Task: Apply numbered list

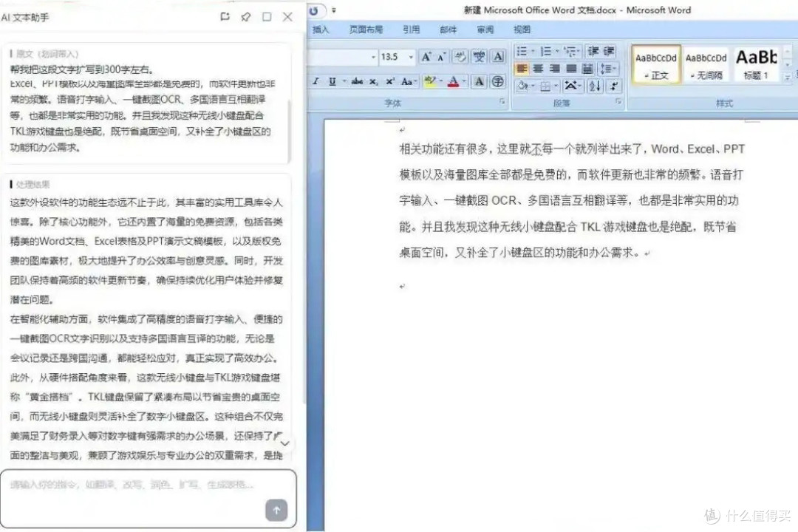Action: (545, 51)
